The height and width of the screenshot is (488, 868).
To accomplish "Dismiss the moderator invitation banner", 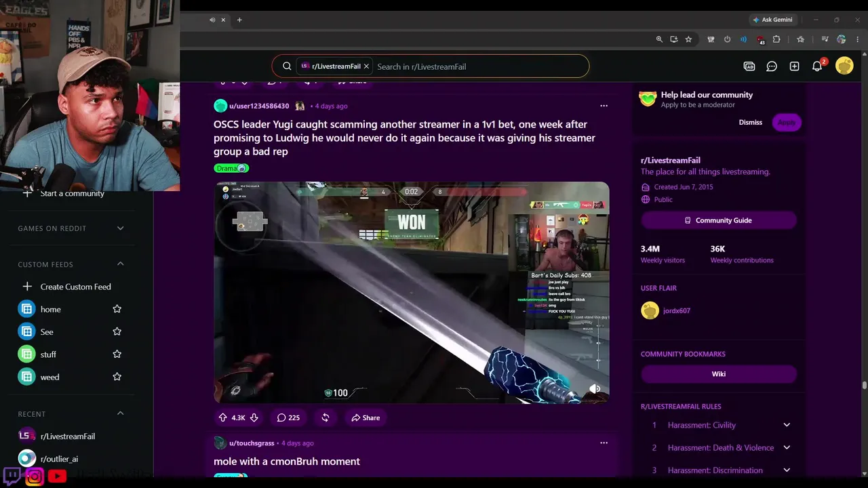I will (750, 122).
